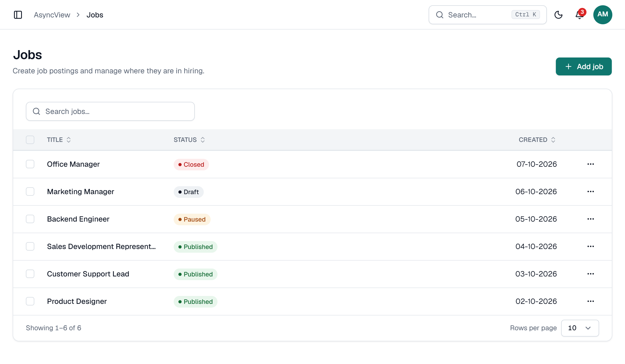
Task: Click the 02-10-2026 created date
Action: coord(536,301)
